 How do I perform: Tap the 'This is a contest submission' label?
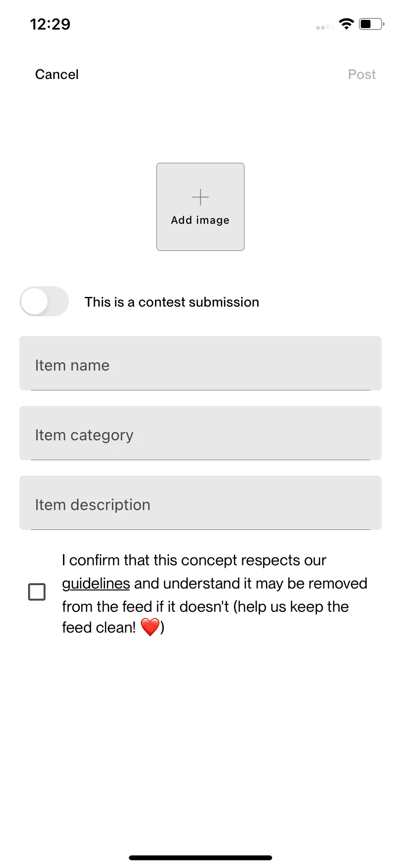point(172,302)
